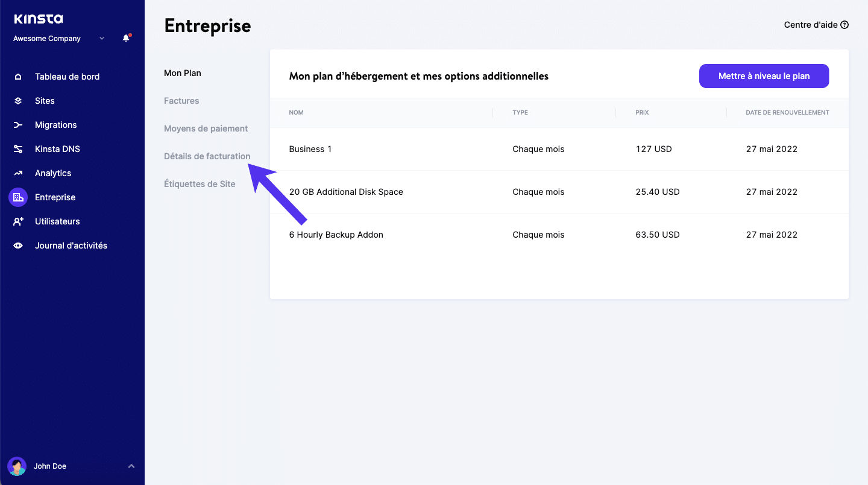Viewport: 868px width, 485px height.
Task: Click Mettre à niveau le plan button
Action: tap(764, 76)
